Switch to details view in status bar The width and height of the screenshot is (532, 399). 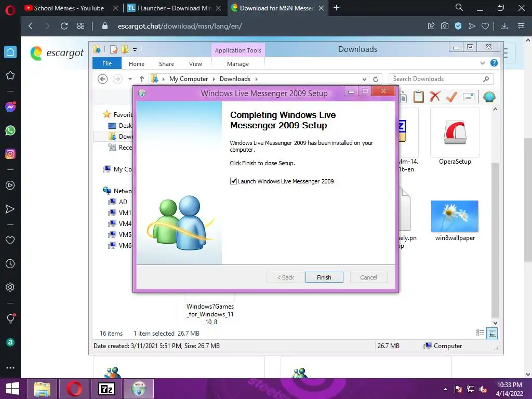[x=480, y=333]
